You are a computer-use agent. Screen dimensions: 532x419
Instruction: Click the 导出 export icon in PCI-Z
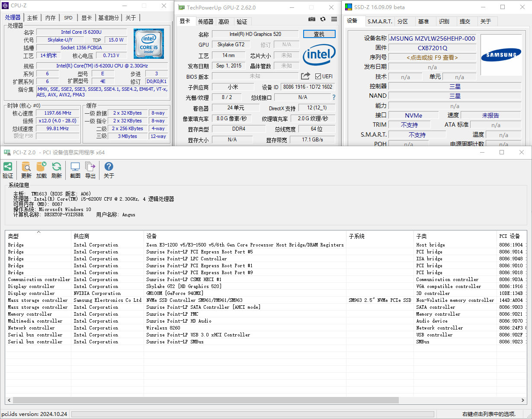(90, 166)
